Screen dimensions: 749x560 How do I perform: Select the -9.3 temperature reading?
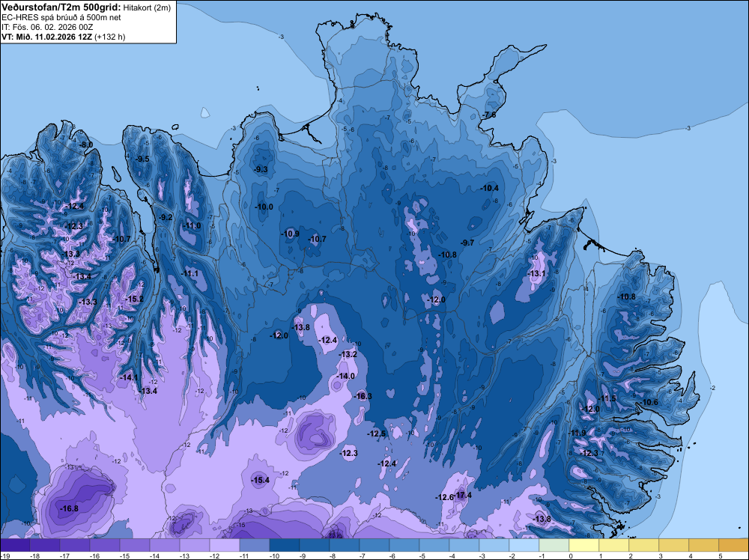261,169
